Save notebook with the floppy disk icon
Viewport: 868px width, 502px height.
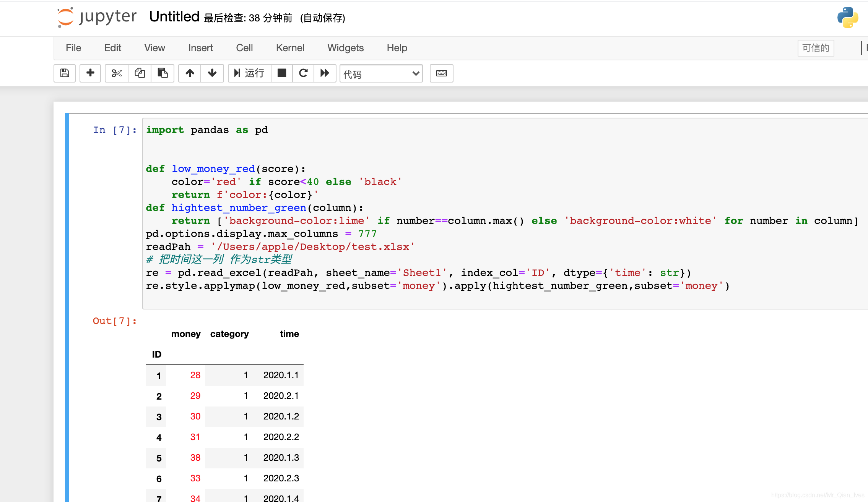point(65,73)
